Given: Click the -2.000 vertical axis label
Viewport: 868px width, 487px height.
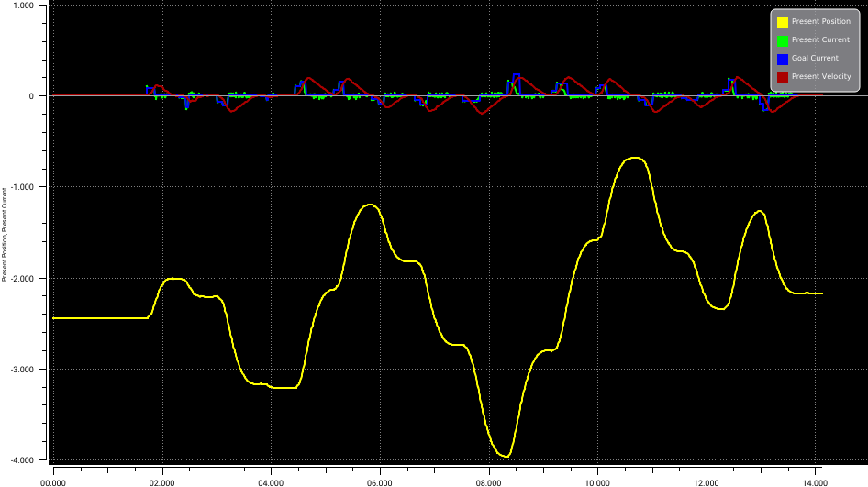Looking at the screenshot, I should tap(20, 279).
